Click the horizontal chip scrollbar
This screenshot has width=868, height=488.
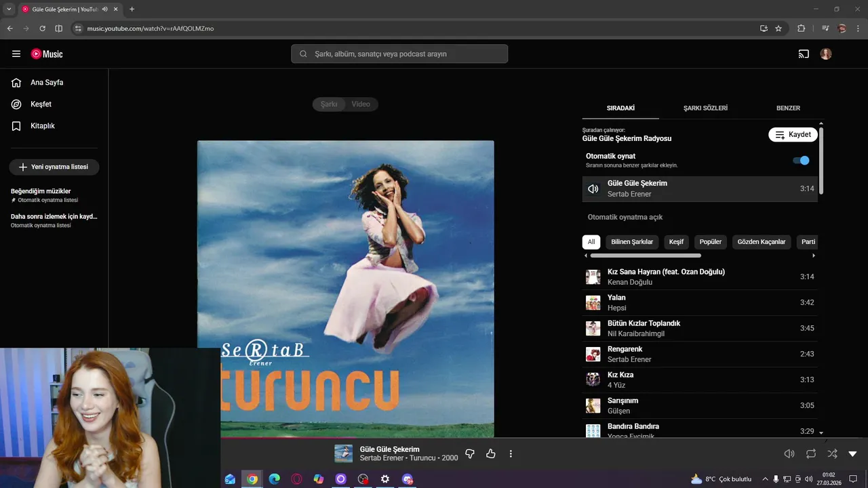point(646,256)
